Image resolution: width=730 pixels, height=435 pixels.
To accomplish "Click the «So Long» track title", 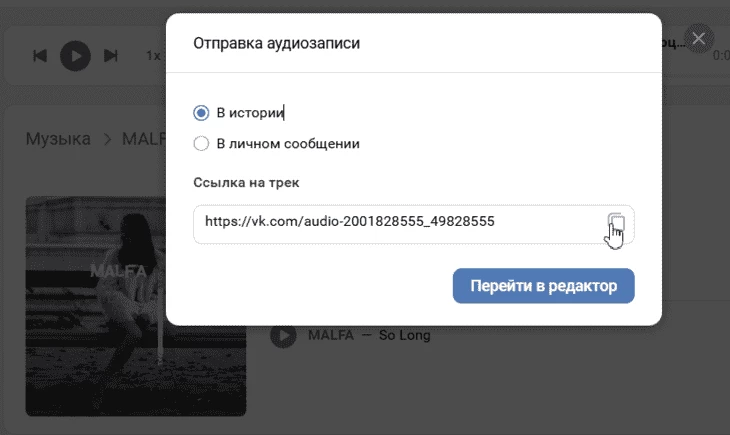I will [404, 335].
